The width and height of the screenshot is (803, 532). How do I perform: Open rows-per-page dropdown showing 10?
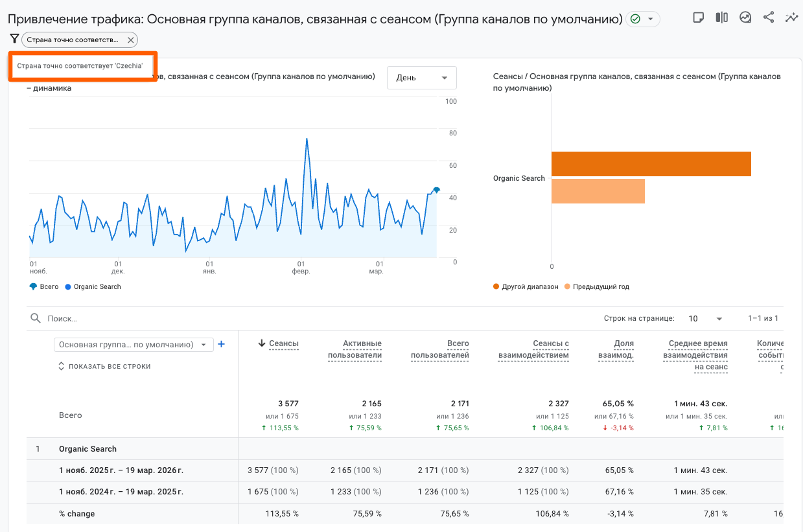pyautogui.click(x=705, y=319)
